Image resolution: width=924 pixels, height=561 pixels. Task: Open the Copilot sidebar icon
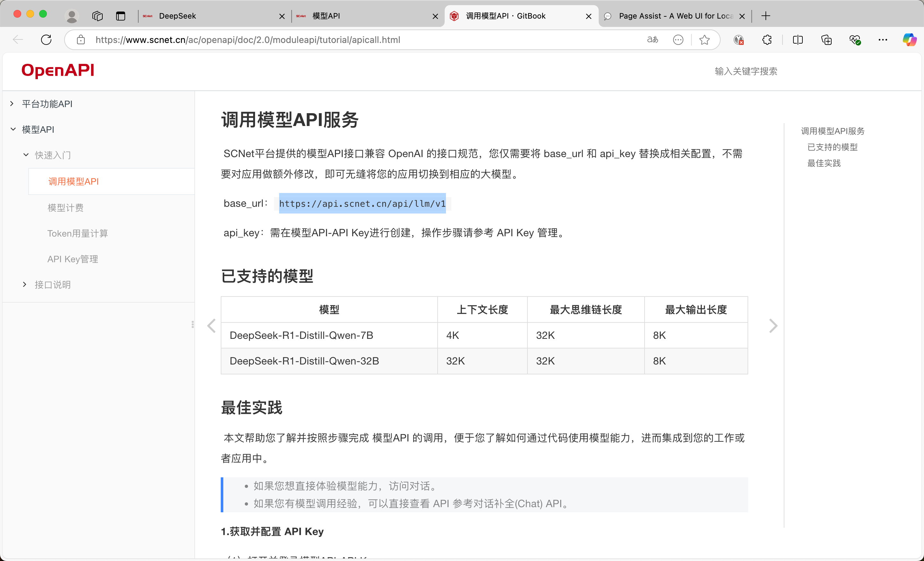[x=909, y=40]
